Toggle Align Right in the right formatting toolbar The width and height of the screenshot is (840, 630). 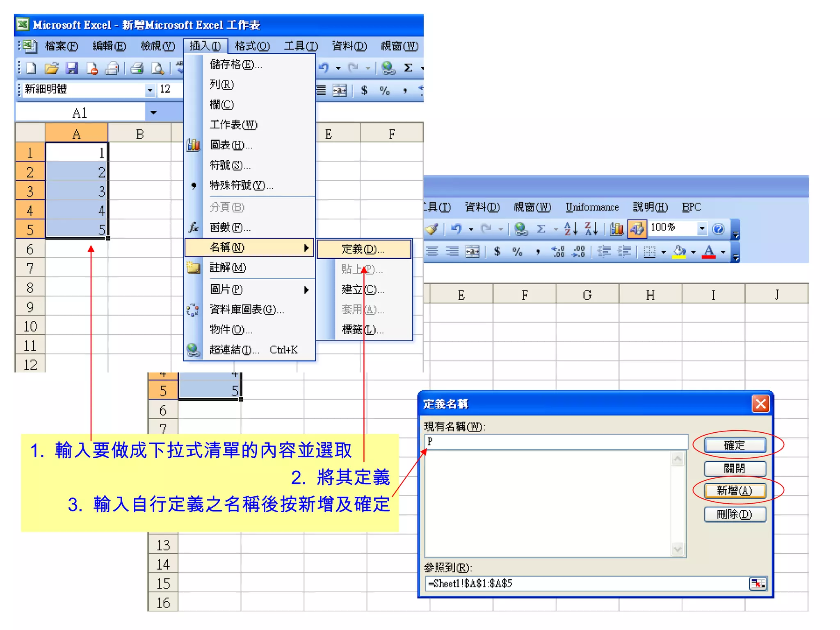(452, 251)
